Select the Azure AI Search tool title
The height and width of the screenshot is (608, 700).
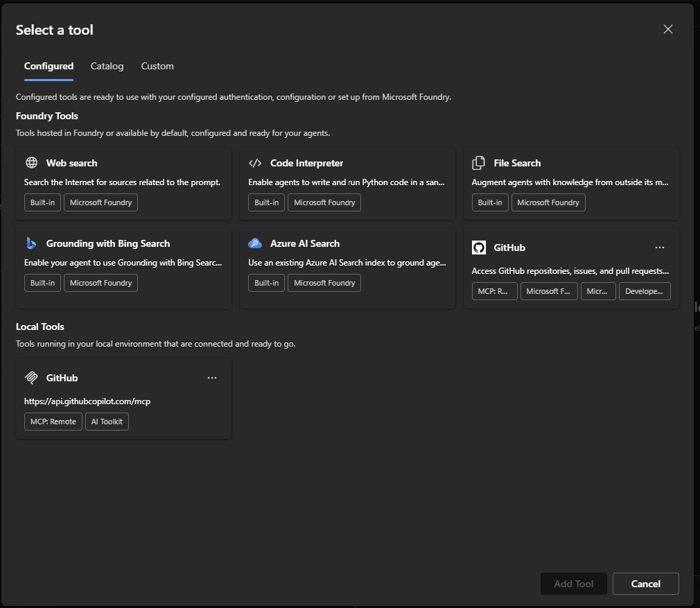tap(305, 243)
